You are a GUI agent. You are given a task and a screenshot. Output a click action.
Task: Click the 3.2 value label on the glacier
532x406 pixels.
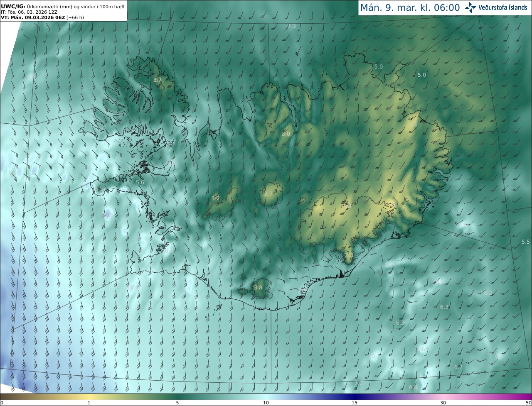coord(215,198)
